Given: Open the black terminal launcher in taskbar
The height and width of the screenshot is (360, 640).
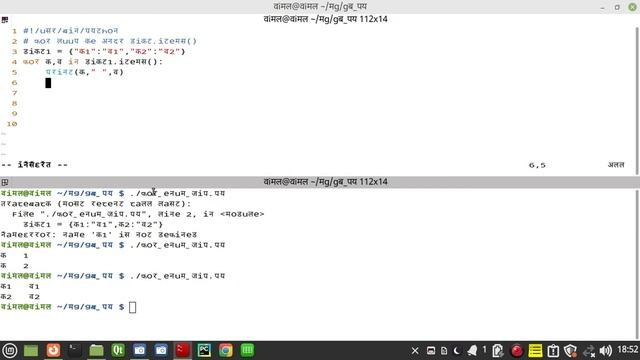Looking at the screenshot, I should pos(74,350).
